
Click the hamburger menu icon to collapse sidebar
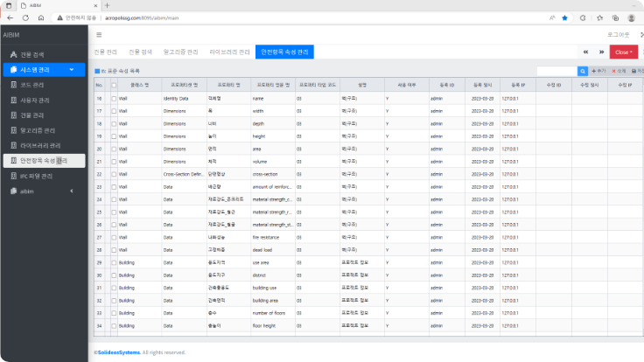(x=99, y=35)
